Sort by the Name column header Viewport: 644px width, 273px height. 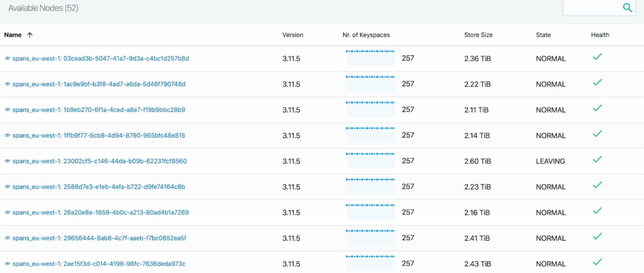pos(13,35)
